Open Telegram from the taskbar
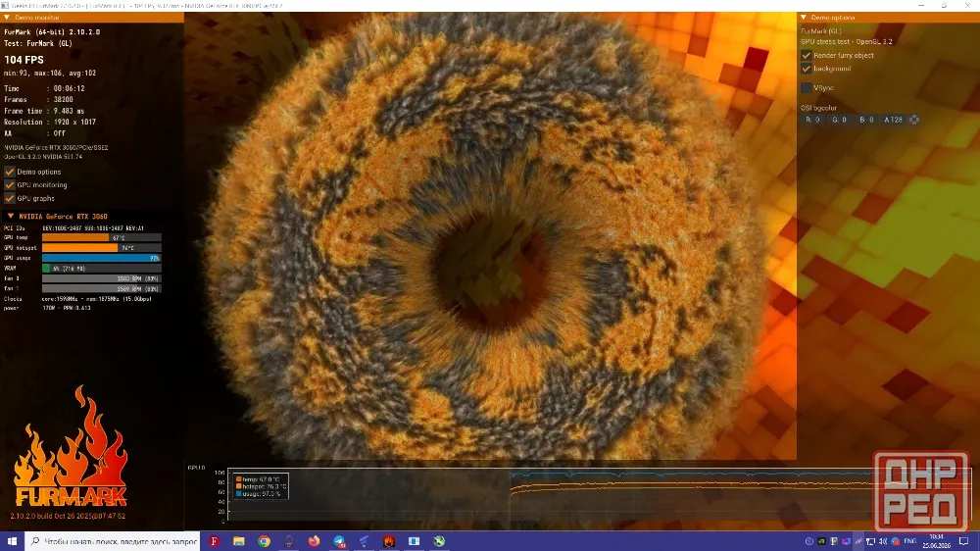Screen dimensions: 980x551 pos(339,541)
